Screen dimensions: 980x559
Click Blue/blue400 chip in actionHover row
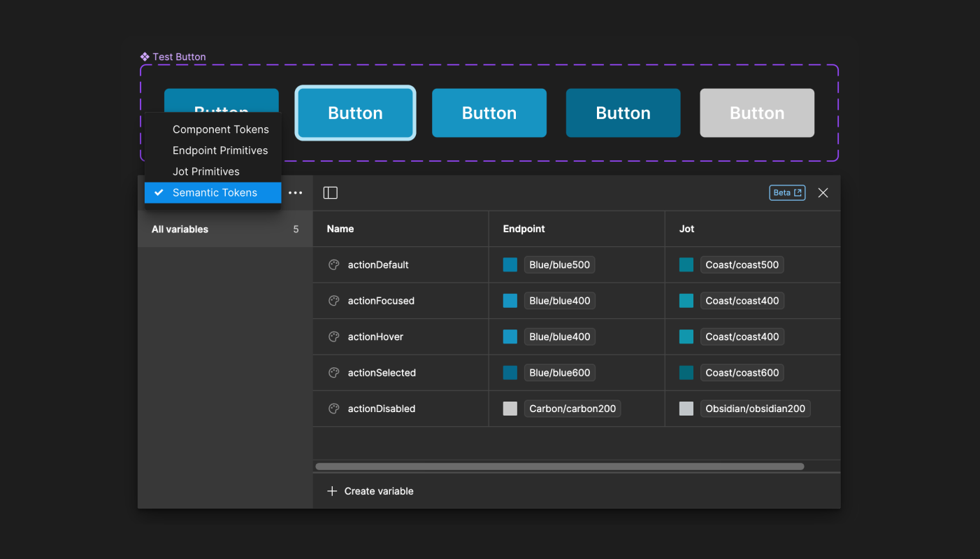[x=560, y=337]
